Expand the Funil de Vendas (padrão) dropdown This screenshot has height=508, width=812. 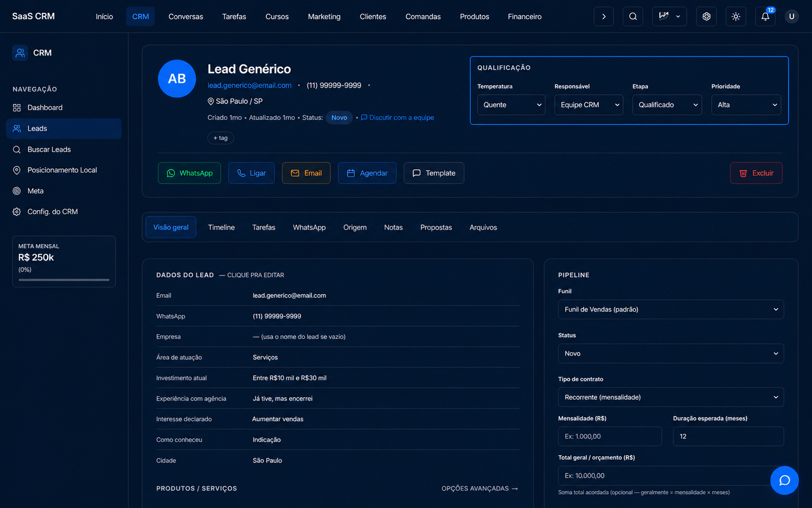pos(671,309)
